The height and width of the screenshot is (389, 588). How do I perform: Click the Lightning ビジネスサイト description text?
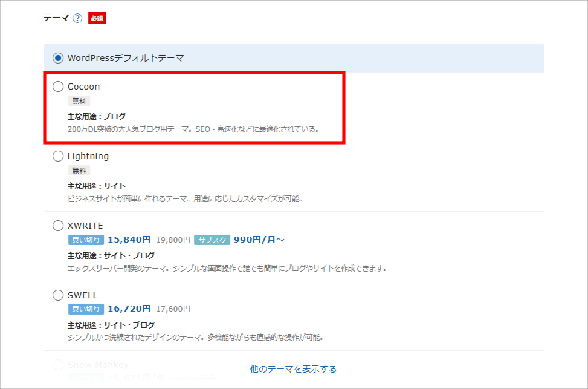coord(185,198)
